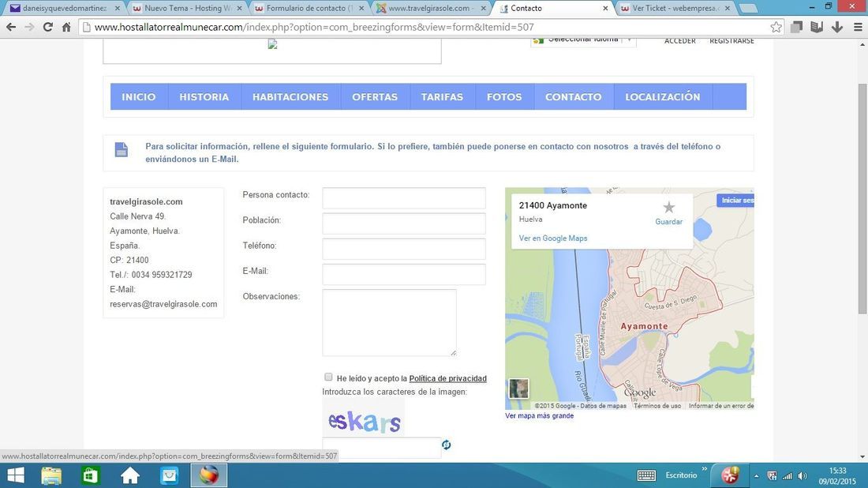Viewport: 868px width, 488px height.
Task: Click the Guardar star icon on the map
Action: tap(668, 207)
